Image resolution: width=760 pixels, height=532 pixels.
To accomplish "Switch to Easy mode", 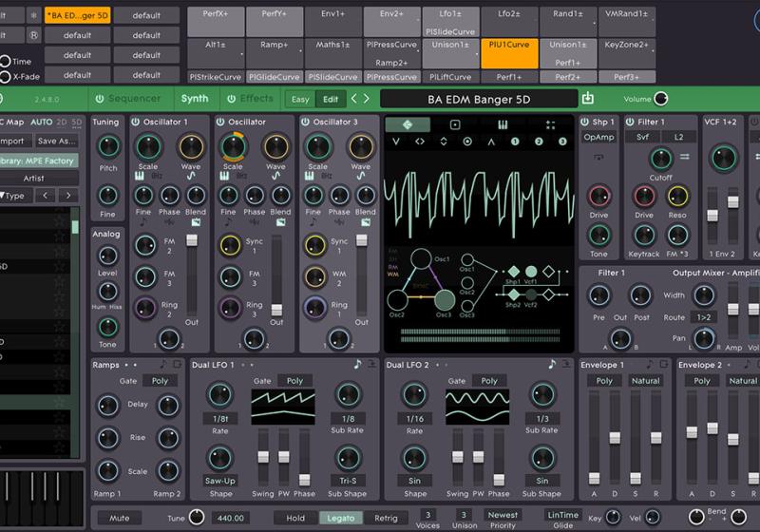I will point(300,99).
